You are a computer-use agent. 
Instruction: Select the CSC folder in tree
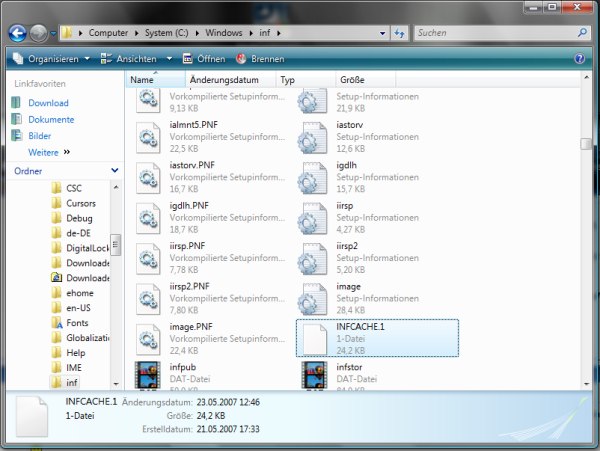point(73,188)
